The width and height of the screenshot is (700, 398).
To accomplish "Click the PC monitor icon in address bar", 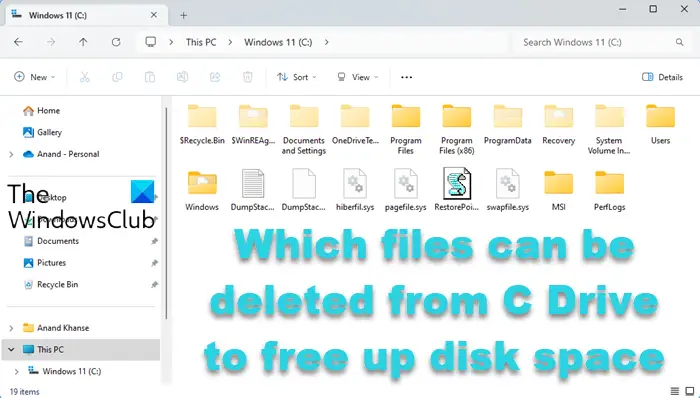I will pos(151,42).
